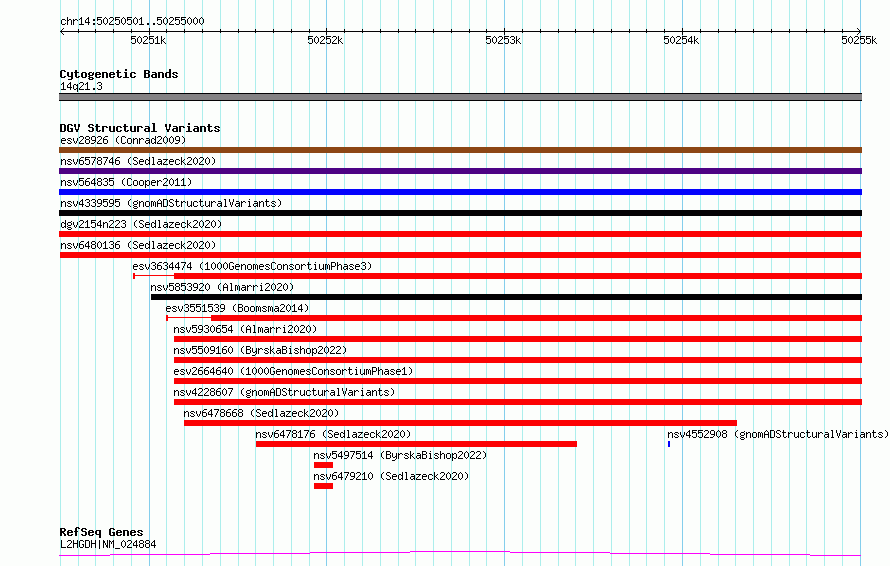This screenshot has height=566, width=890.
Task: Click the esv28926 (Conrad2009) variant label
Action: pos(123,140)
